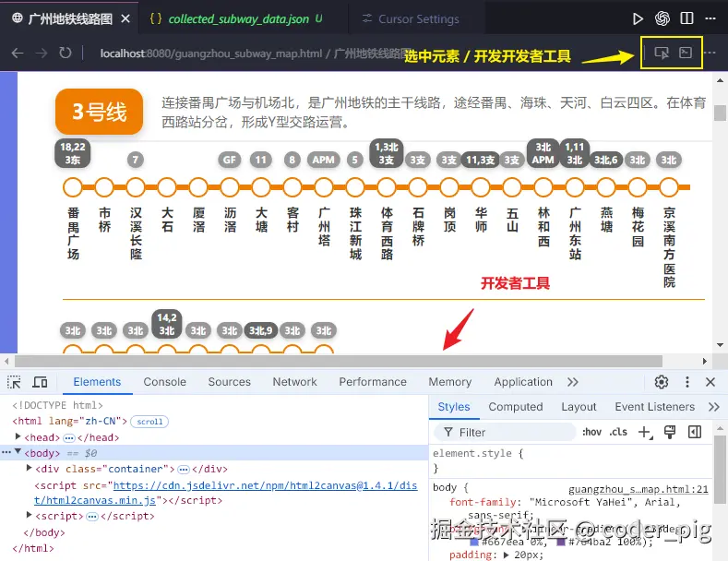
Task: Select the Computed sub-tab
Action: point(516,407)
